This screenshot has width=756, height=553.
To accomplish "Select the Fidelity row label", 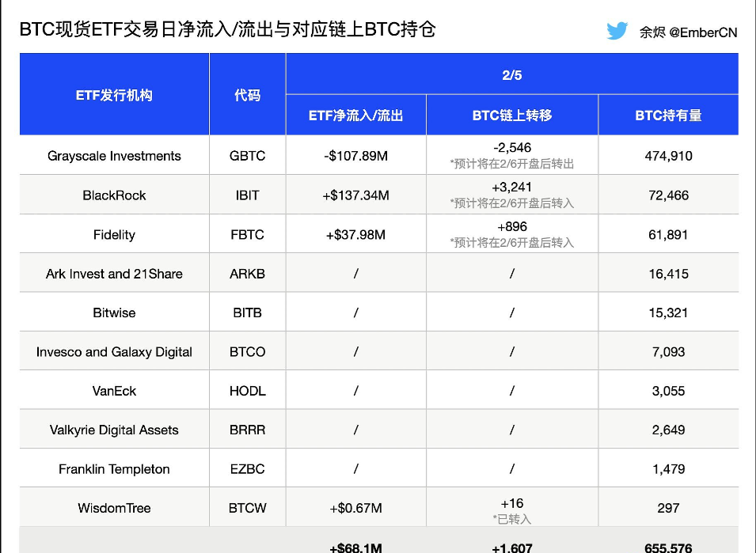I will (113, 233).
